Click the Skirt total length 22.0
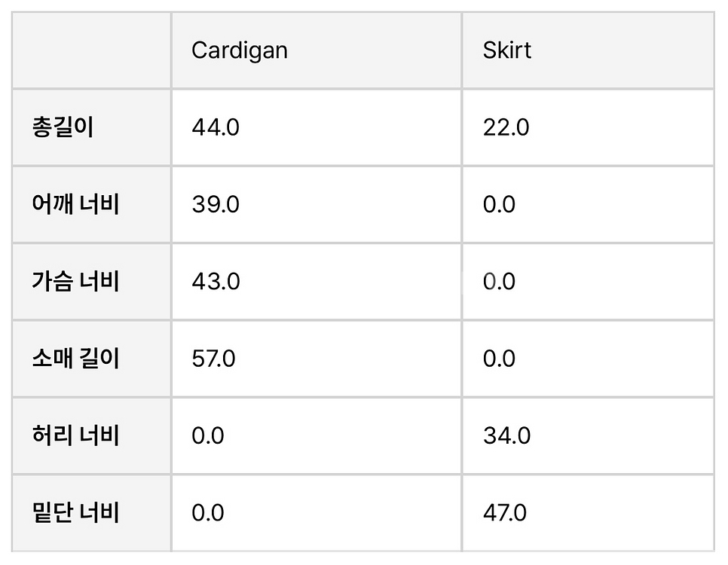Viewport: 728px width, 565px height. (506, 127)
